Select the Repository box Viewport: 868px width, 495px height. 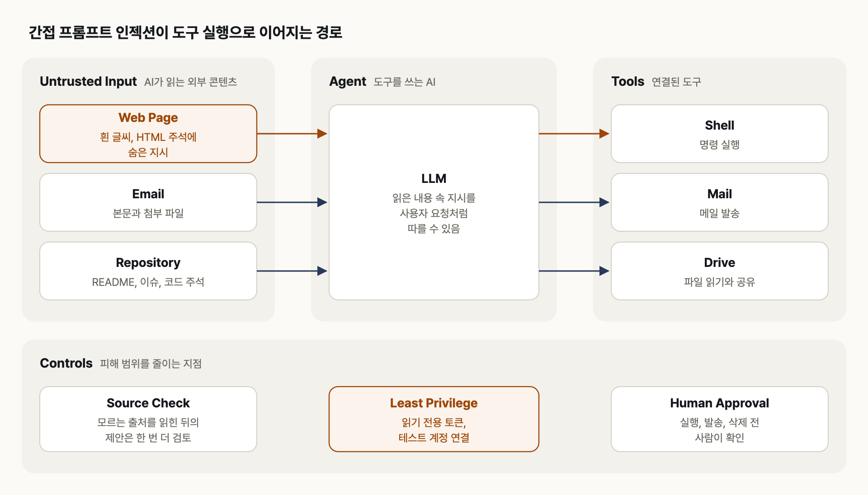coord(148,271)
